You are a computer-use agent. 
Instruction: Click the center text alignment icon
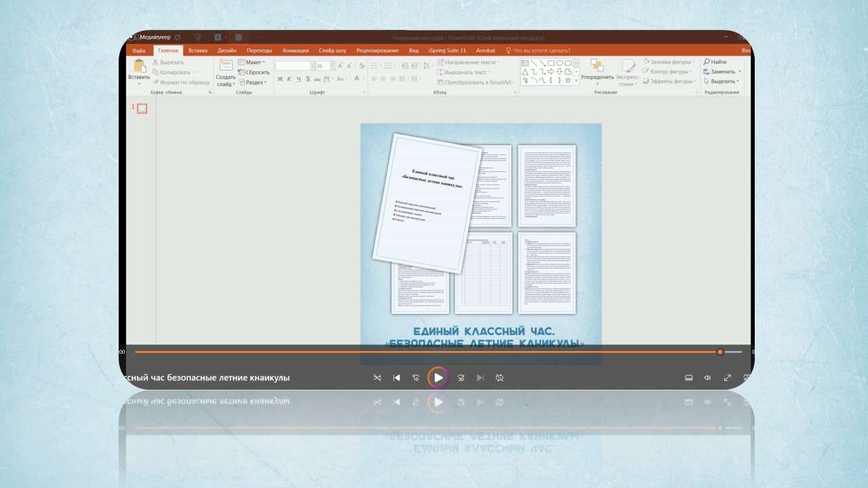[383, 79]
